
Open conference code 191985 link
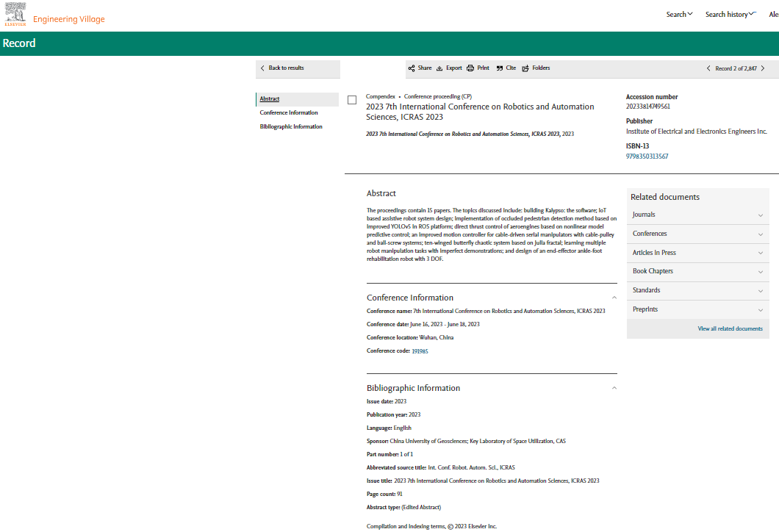[420, 351]
